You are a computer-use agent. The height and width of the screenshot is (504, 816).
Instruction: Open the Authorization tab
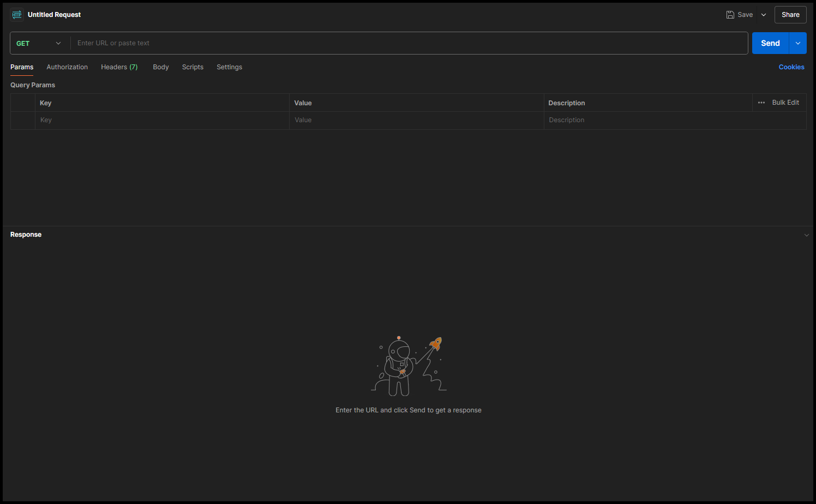coord(67,67)
